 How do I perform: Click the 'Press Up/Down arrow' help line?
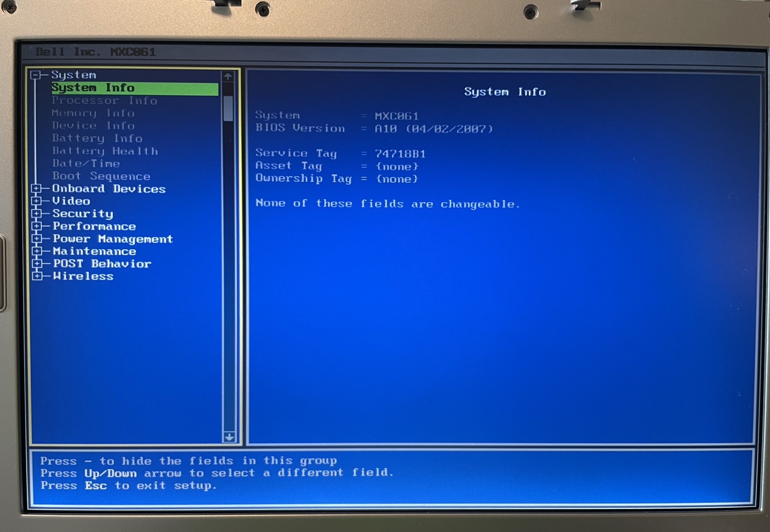point(217,473)
